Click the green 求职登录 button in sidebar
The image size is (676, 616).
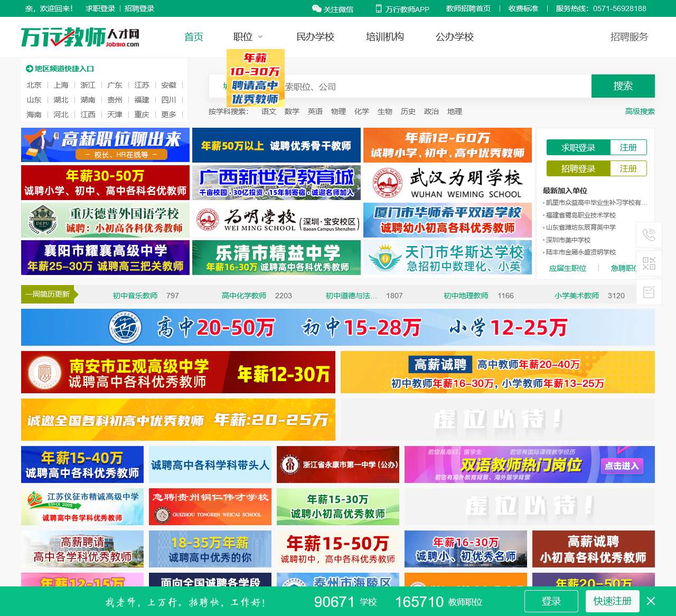(x=578, y=148)
